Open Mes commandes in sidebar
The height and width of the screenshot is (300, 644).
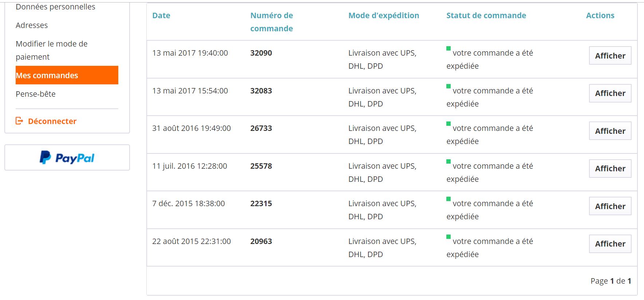coord(67,75)
